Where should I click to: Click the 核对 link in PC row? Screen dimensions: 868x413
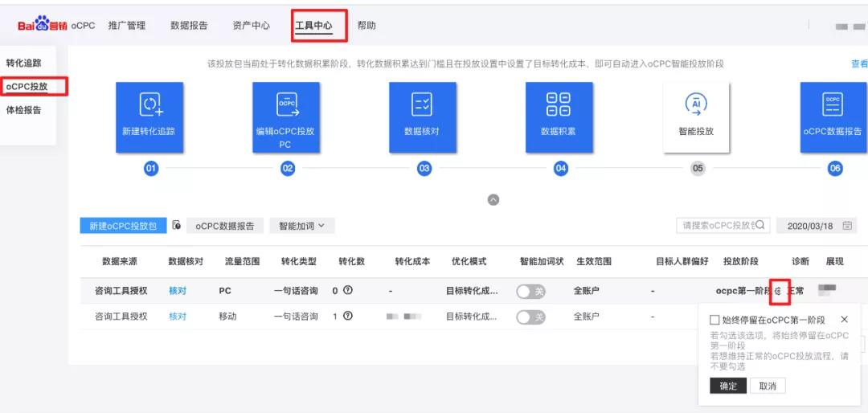coord(178,291)
